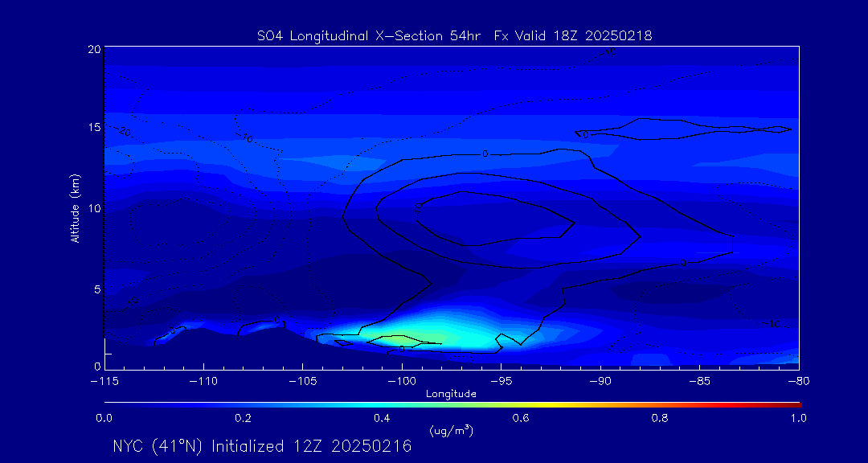Click altitude axis tick label '5'
Image resolution: width=868 pixels, height=463 pixels.
click(x=97, y=289)
